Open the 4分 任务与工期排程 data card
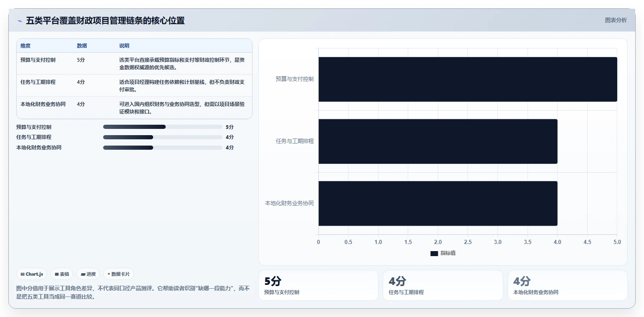The height and width of the screenshot is (317, 644). tap(443, 285)
